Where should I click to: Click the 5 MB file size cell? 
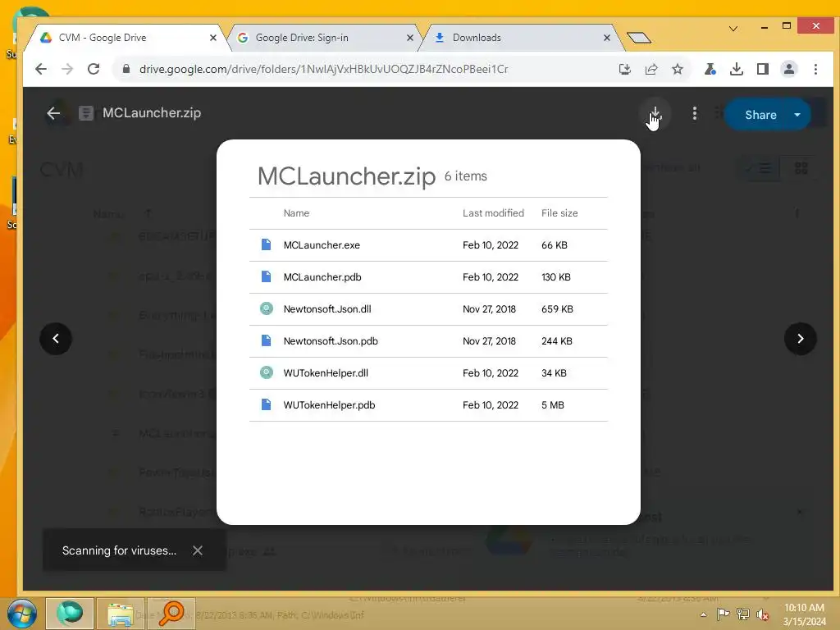[552, 405]
